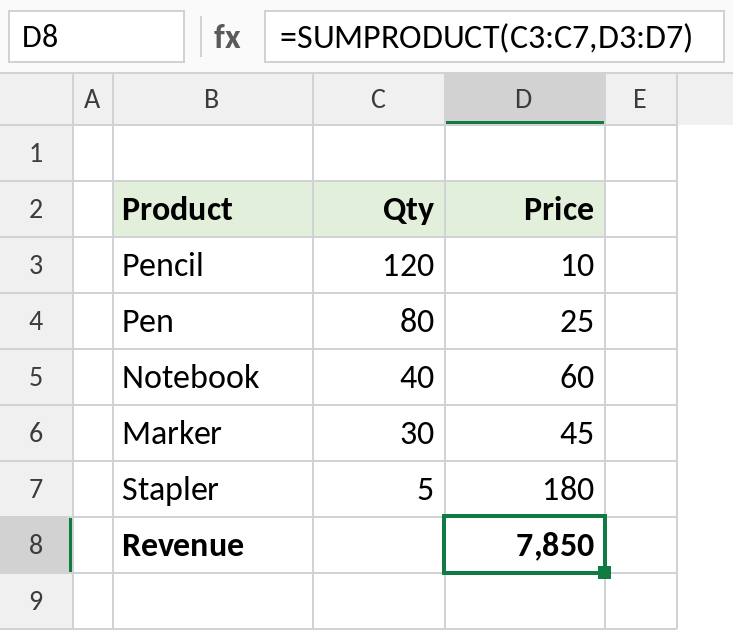Select row 2 header
The height and width of the screenshot is (630, 734).
pos(36,209)
